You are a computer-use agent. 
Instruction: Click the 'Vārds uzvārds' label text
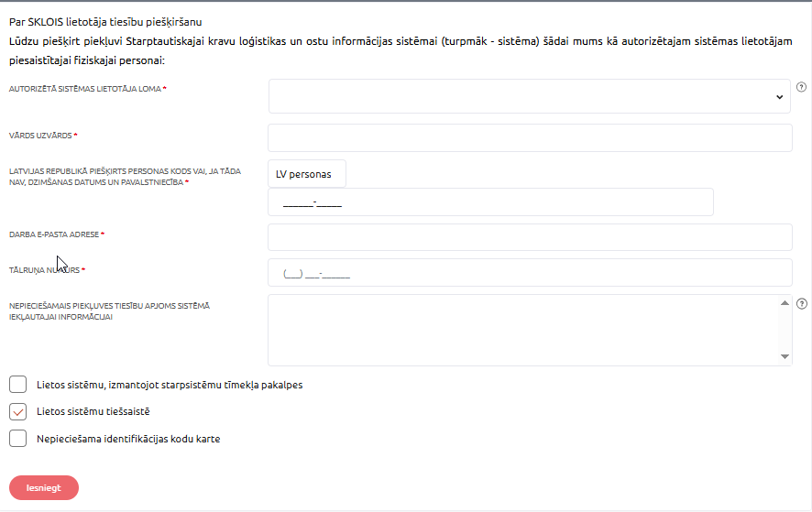[40, 136]
